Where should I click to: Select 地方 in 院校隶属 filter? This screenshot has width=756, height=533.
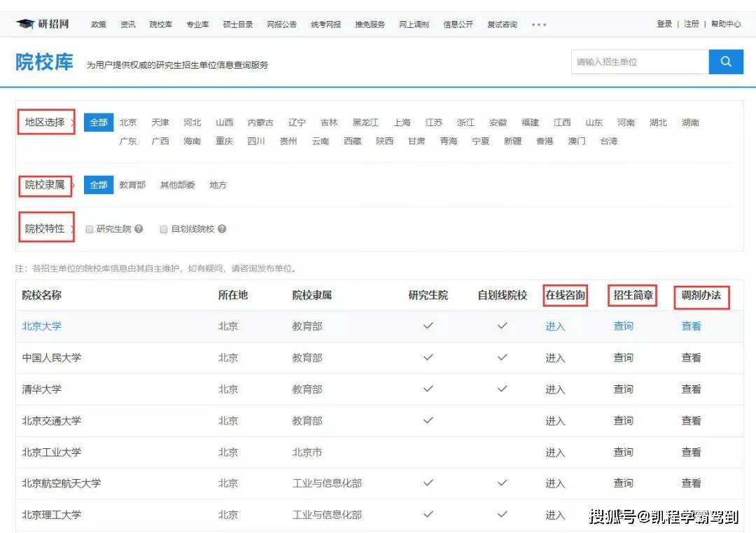click(x=218, y=185)
